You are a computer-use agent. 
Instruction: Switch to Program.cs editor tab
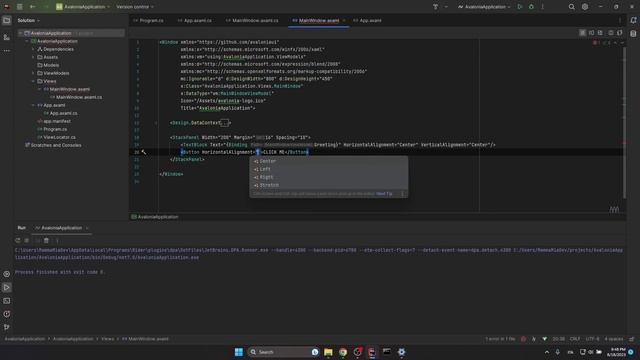(x=149, y=20)
